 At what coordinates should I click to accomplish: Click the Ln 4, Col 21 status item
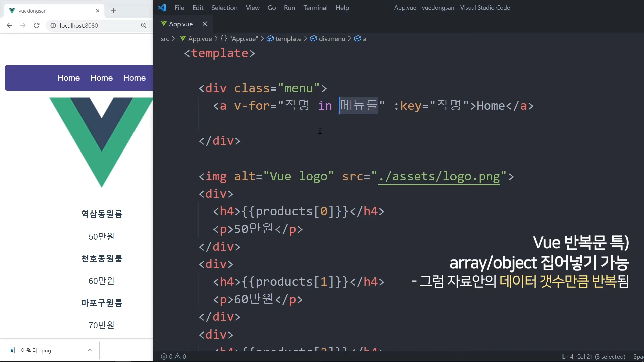click(593, 356)
